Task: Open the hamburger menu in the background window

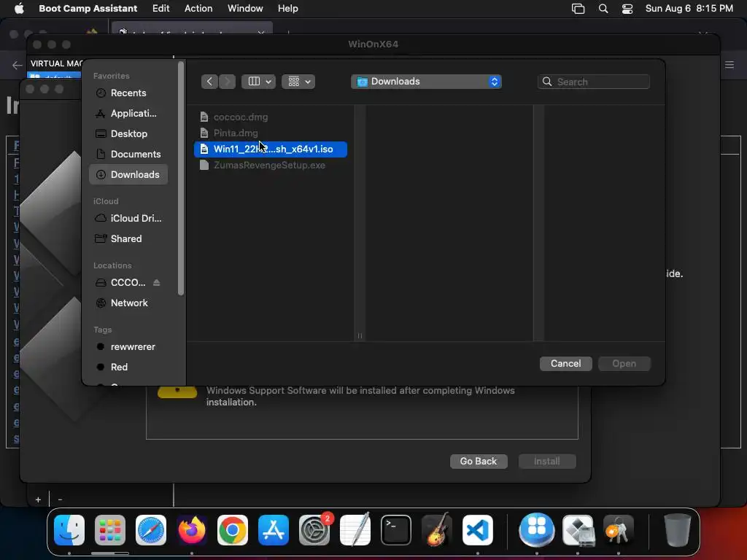Action: coord(729,64)
